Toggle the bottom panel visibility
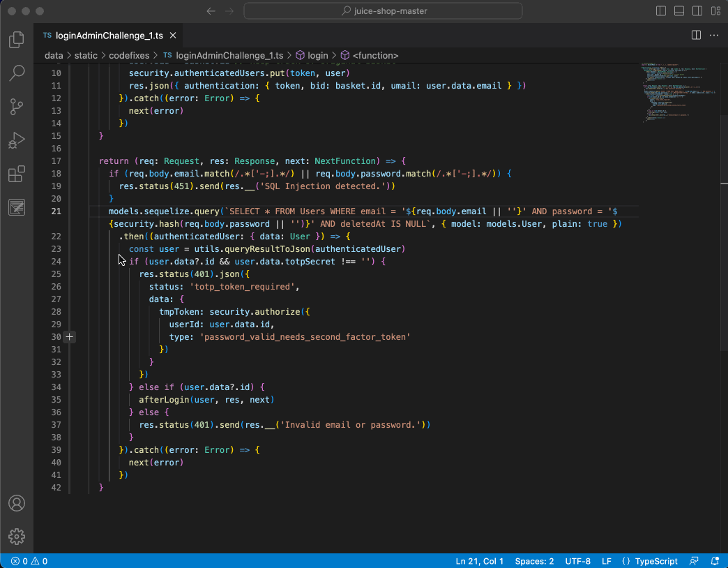Screen dimensions: 728x568 click(x=678, y=10)
